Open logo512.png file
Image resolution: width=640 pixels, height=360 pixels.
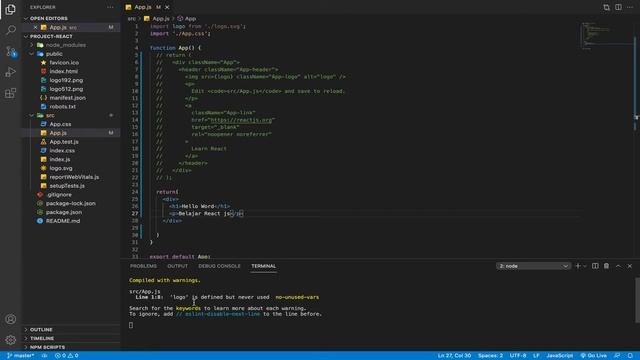click(x=66, y=89)
